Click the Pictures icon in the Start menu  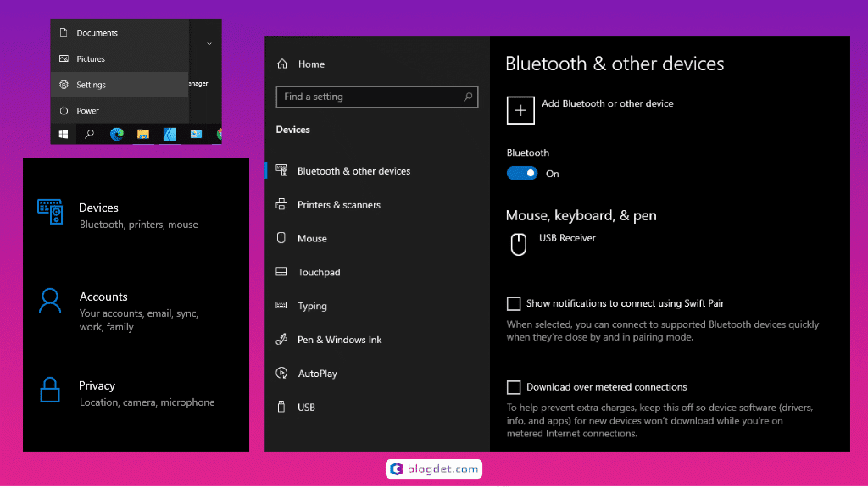coord(64,58)
